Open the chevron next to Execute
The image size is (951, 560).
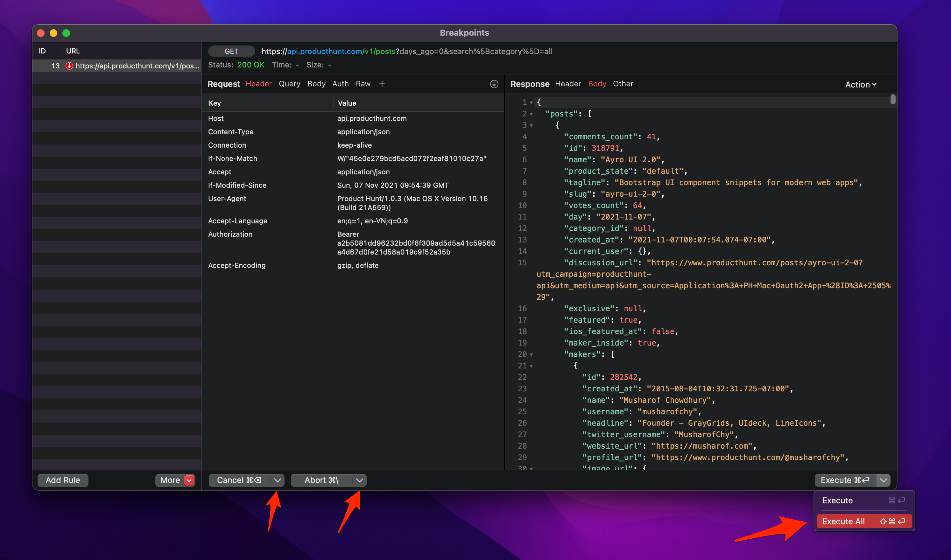tap(883, 480)
